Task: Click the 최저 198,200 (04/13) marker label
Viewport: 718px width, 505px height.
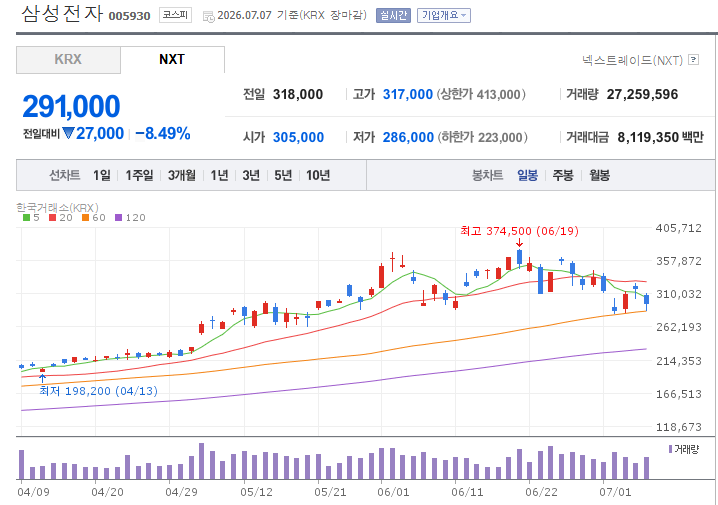Action: click(x=98, y=391)
